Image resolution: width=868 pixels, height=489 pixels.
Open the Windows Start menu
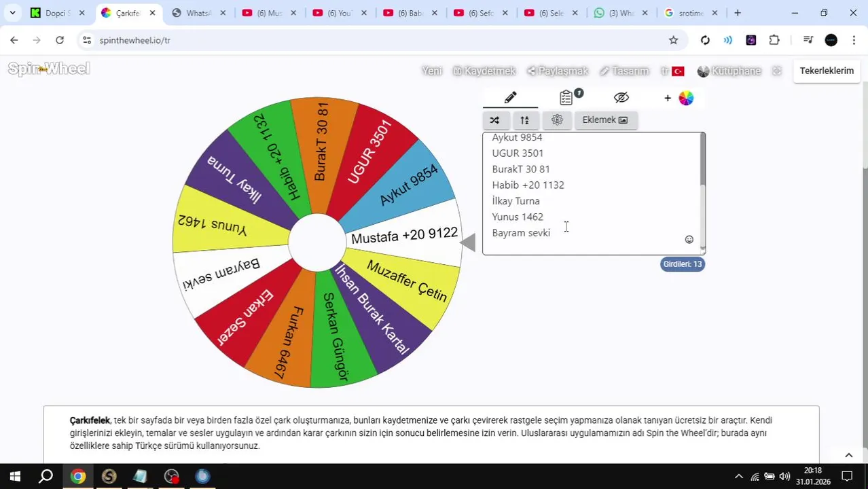tap(15, 476)
